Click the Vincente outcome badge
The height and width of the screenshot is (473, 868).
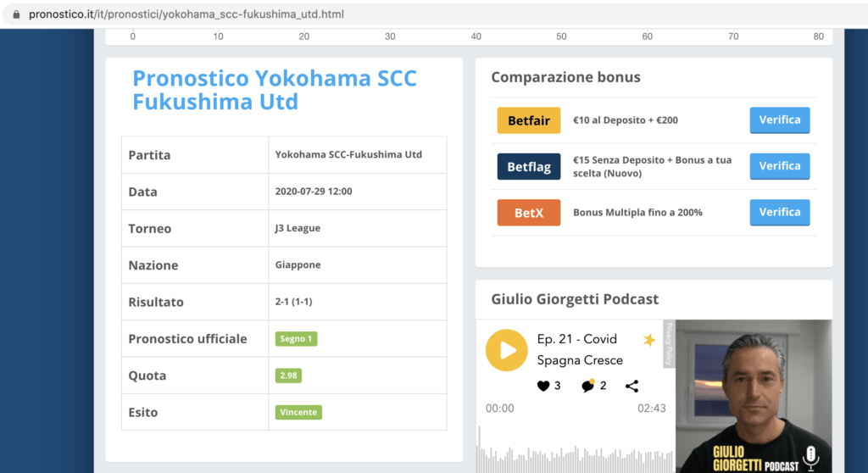click(x=298, y=412)
